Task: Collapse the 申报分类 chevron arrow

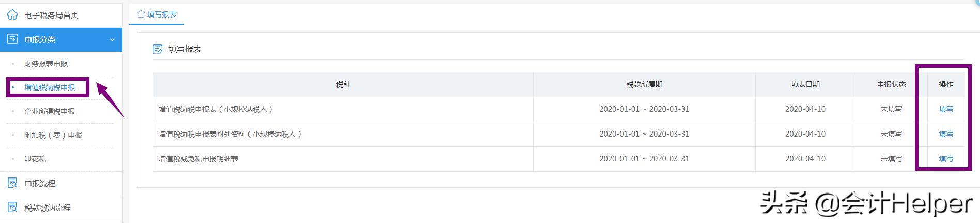Action: click(112, 40)
